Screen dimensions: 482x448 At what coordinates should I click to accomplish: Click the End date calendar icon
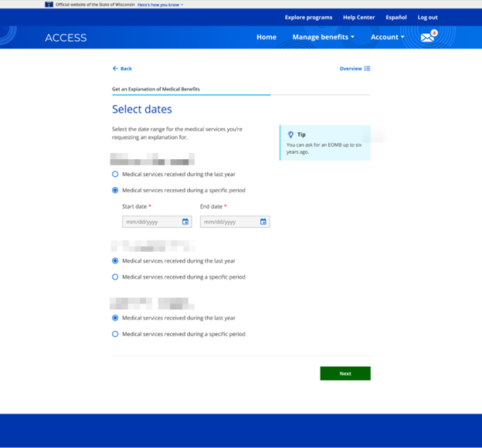pos(263,222)
